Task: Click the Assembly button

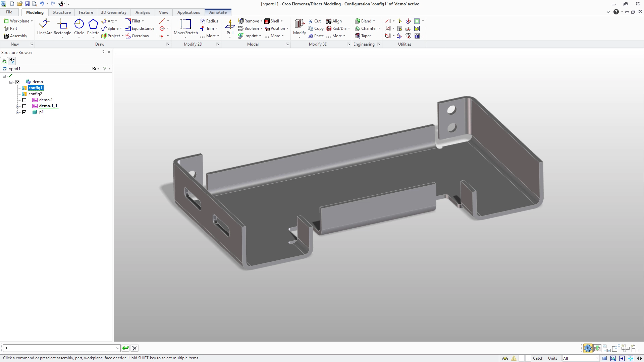Action: (15, 36)
